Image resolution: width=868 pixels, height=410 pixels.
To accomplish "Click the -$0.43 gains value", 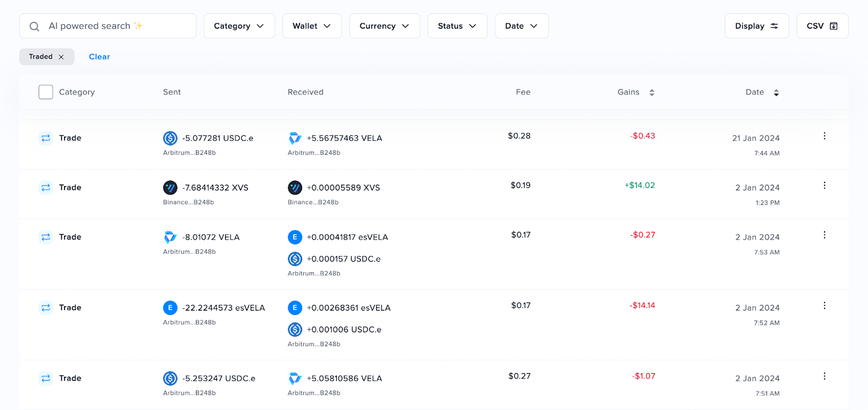I will 642,136.
